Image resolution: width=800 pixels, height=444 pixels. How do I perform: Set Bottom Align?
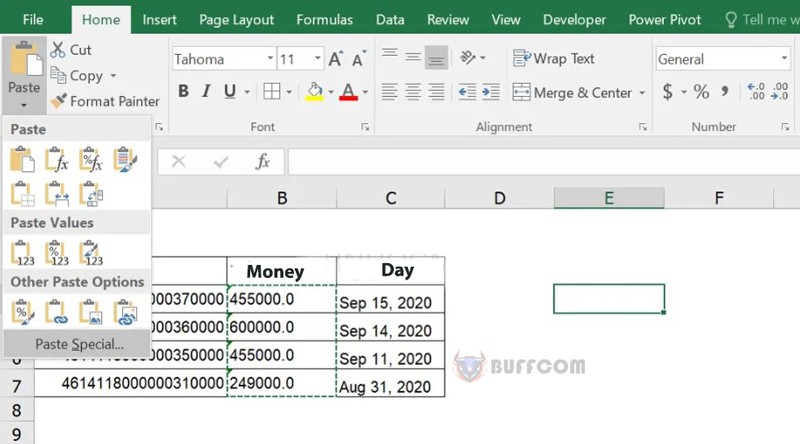(x=436, y=57)
